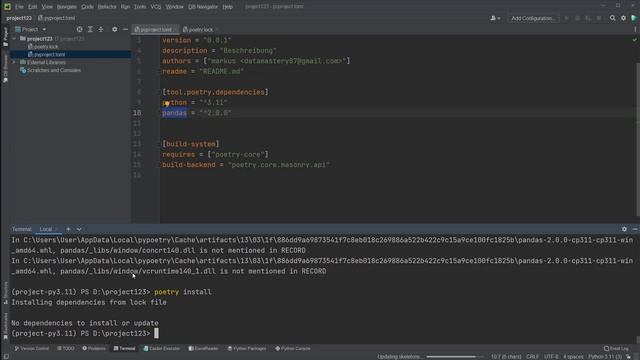Open the Navigate menu
The image size is (640, 360).
click(67, 7)
